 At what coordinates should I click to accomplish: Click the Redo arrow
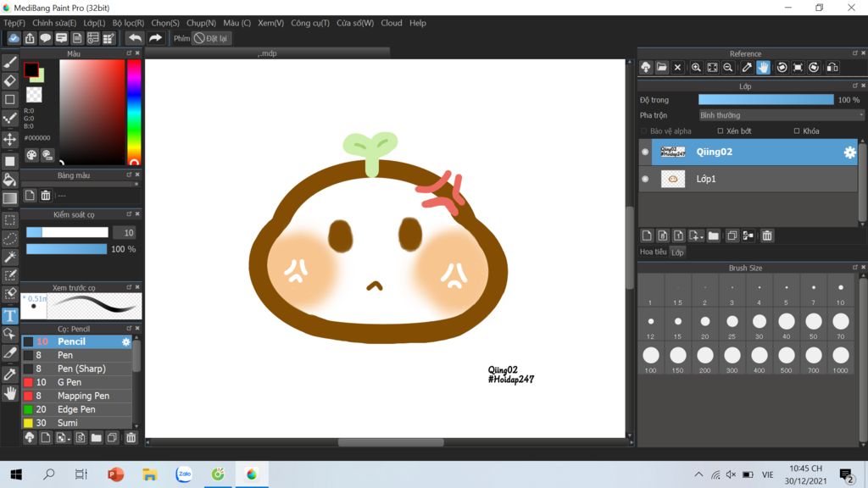tap(156, 38)
